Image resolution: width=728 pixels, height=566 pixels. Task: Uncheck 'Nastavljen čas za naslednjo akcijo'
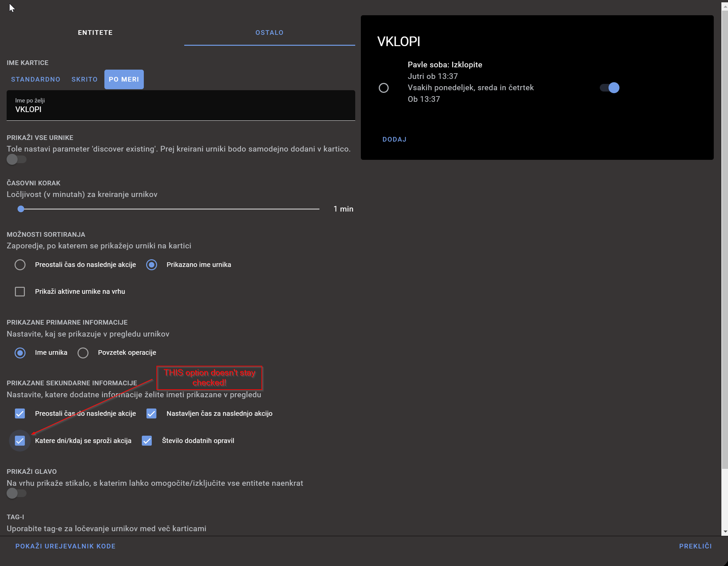tap(151, 413)
